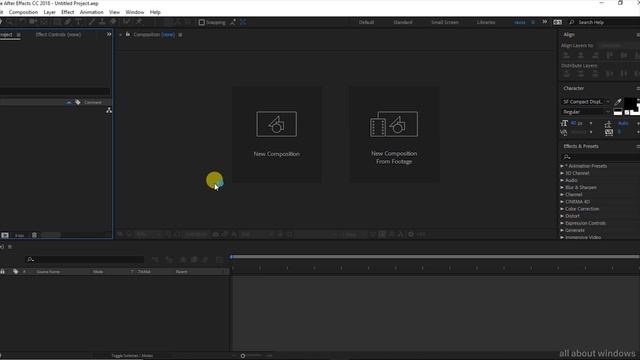The width and height of the screenshot is (640, 360).
Task: Select the Horizontal Type tool
Action: tap(78, 22)
